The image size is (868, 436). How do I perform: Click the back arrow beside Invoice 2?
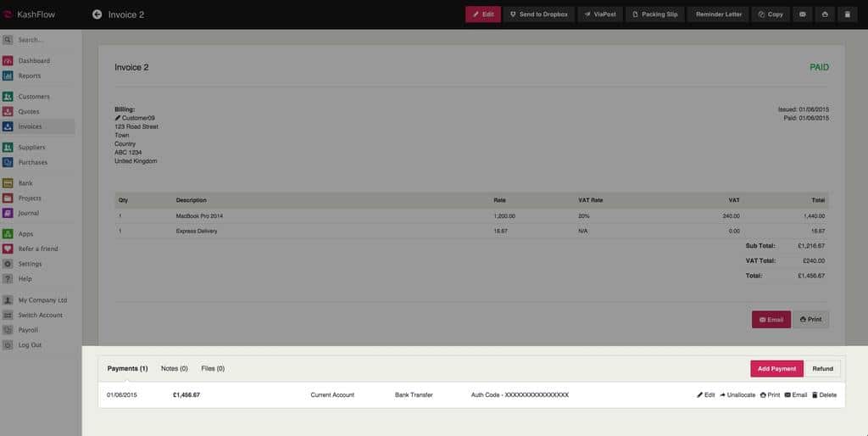point(97,14)
